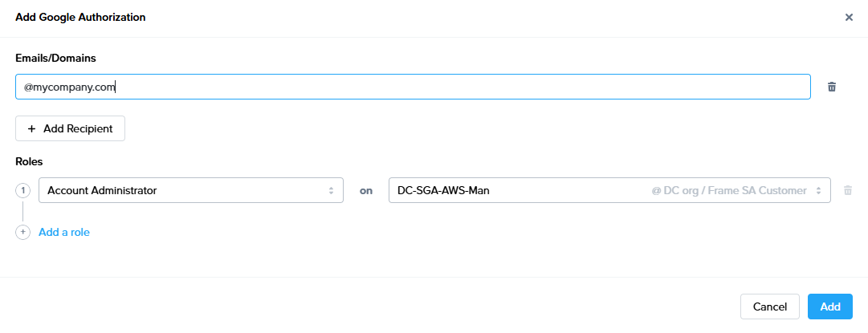Remove the Account Administrator role row
868x333 pixels.
847,190
